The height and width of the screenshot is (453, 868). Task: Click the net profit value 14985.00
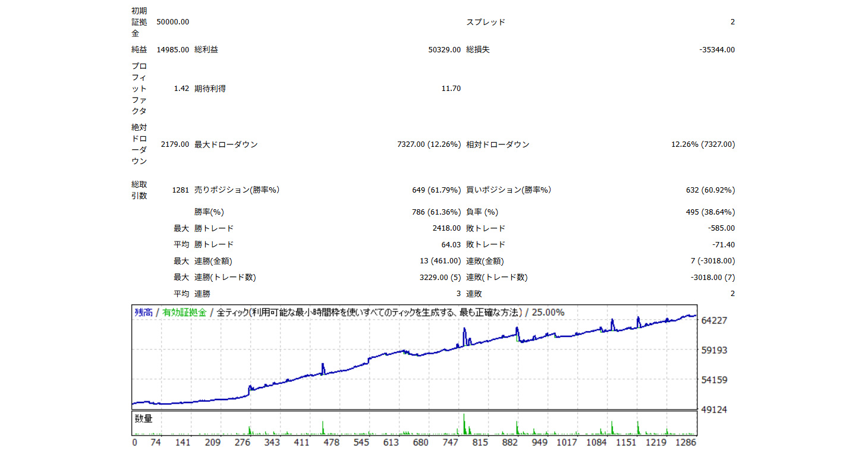click(173, 50)
